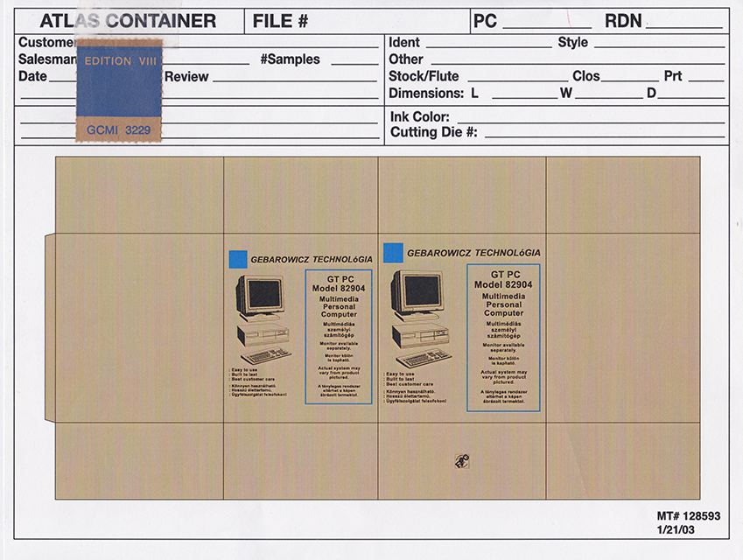Image resolution: width=743 pixels, height=560 pixels.
Task: Click the 'Salesman' label
Action: coord(47,59)
